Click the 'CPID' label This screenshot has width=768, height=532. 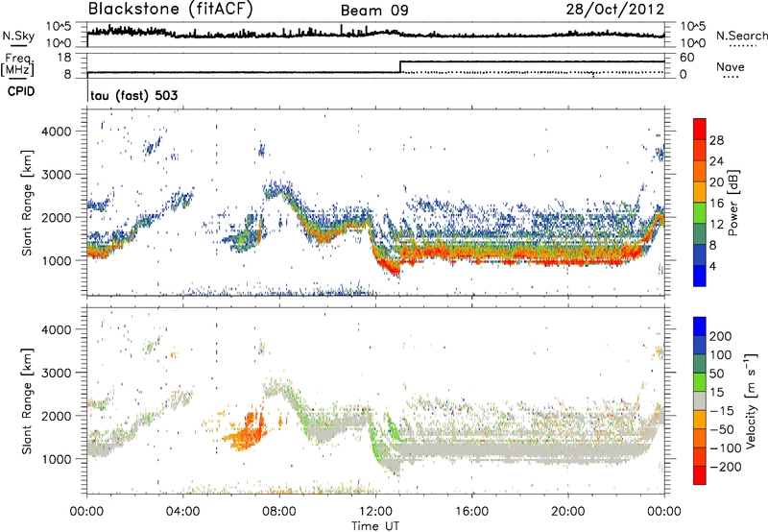pyautogui.click(x=21, y=91)
